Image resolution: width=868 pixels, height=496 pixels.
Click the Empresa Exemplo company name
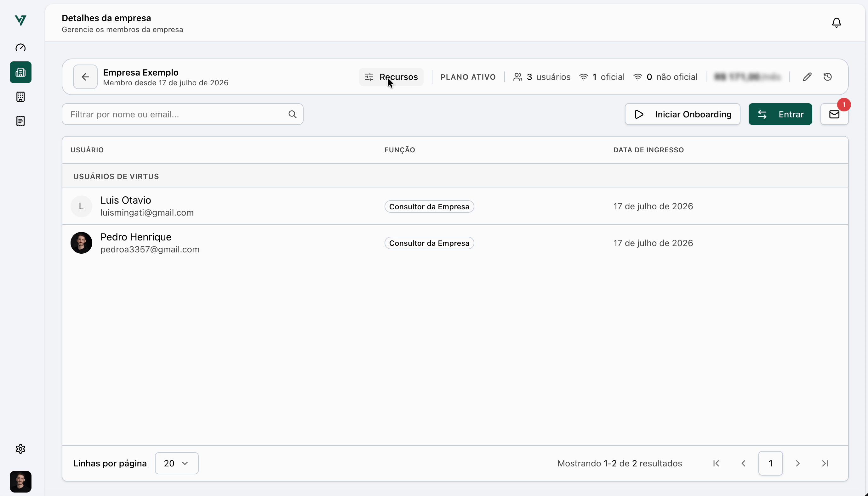point(141,72)
